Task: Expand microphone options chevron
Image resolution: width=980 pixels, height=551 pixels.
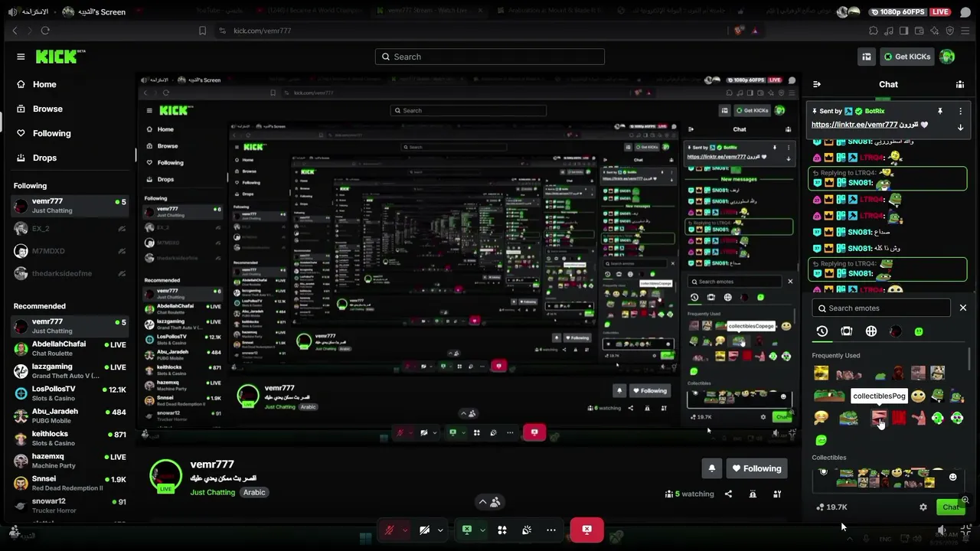Action: pyautogui.click(x=404, y=530)
